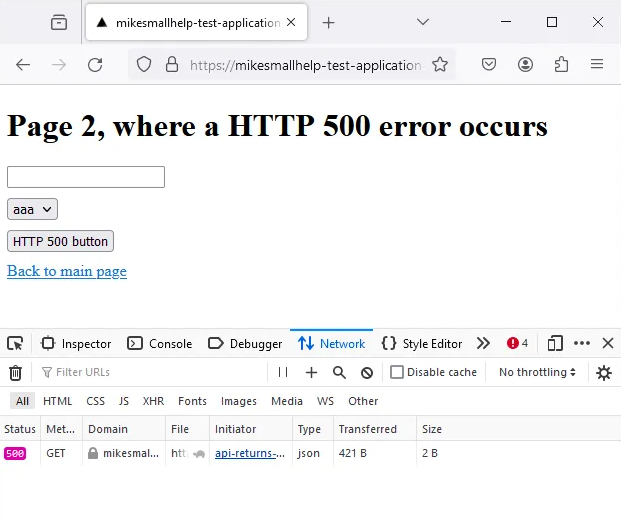Sort by Type column header
This screenshot has height=519, width=621.
click(313, 429)
